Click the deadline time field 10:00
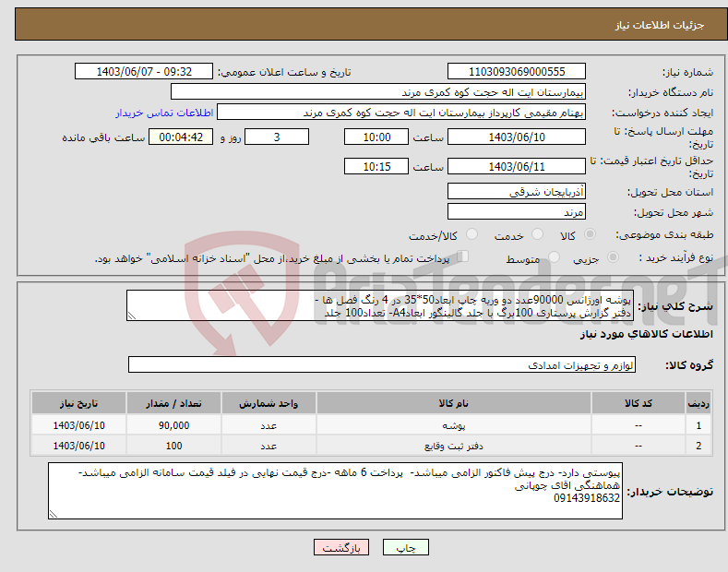Image resolution: width=728 pixels, height=572 pixels. (376, 137)
